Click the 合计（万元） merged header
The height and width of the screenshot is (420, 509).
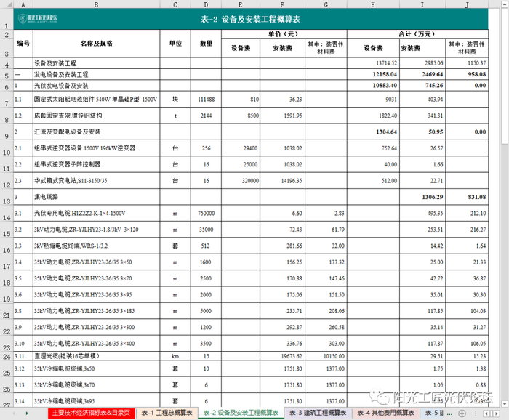pyautogui.click(x=417, y=33)
